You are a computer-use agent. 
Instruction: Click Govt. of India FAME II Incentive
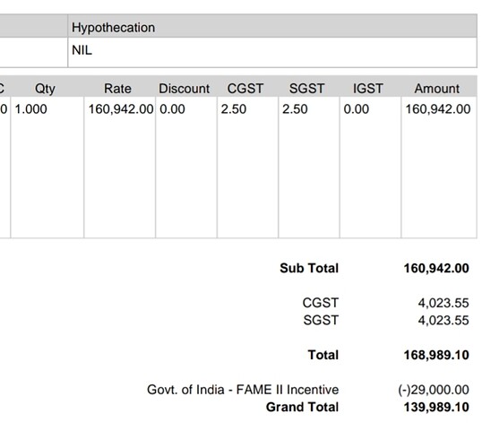pyautogui.click(x=243, y=390)
